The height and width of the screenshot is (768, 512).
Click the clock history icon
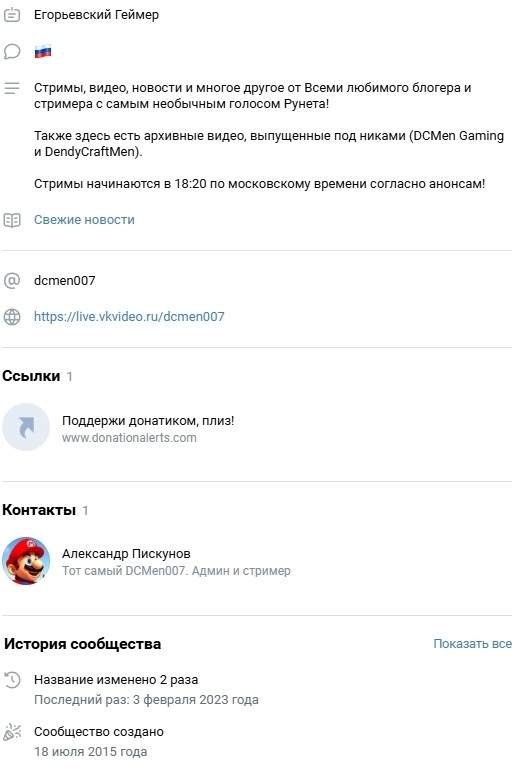click(12, 680)
